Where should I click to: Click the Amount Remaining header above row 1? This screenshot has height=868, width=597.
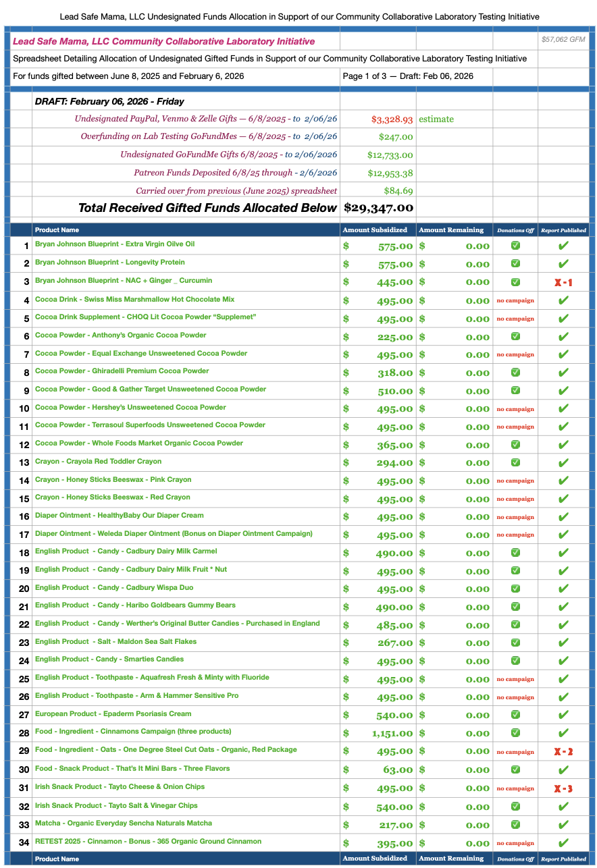pos(451,230)
